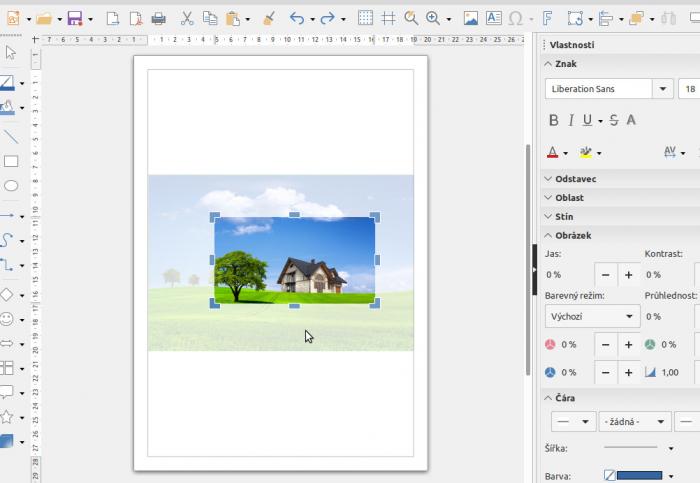Apply yellow highlighting color
This screenshot has width=700, height=483.
click(586, 153)
